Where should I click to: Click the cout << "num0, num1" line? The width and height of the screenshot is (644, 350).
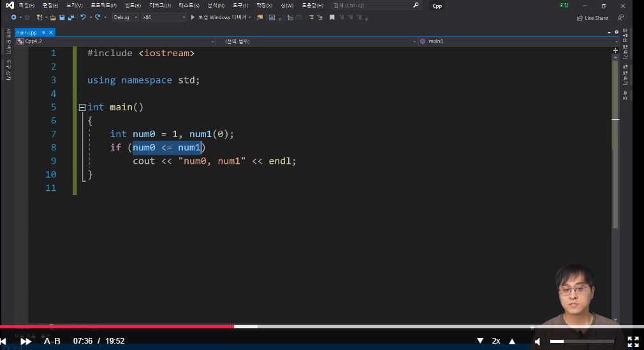[x=214, y=161]
